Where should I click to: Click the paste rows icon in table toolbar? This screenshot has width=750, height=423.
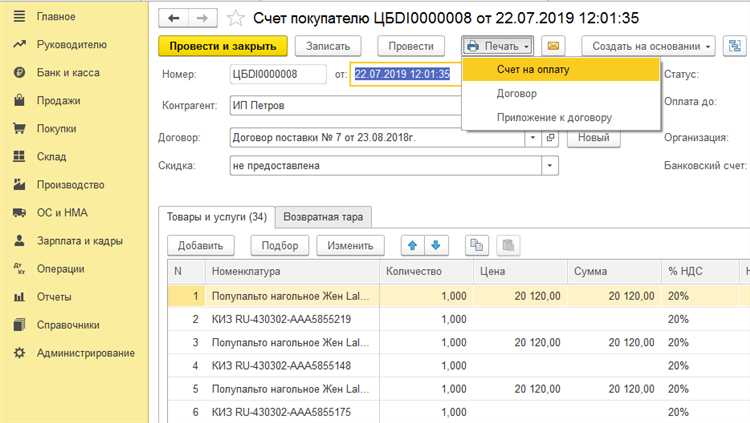pos(508,245)
